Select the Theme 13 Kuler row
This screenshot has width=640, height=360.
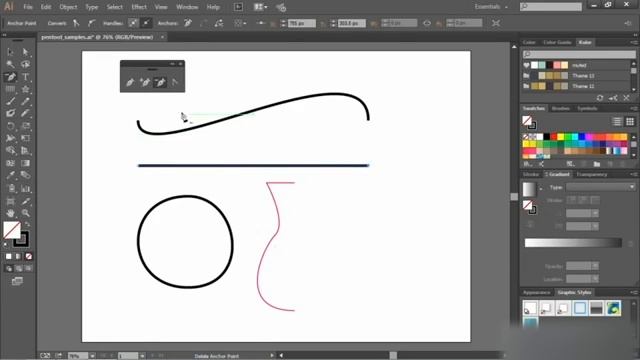(577, 76)
